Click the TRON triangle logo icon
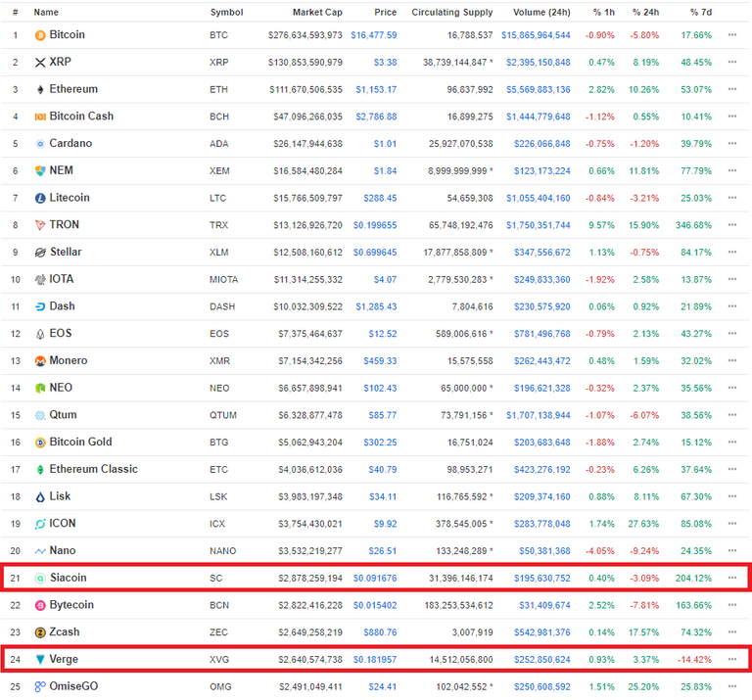Image resolution: width=752 pixels, height=700 pixels. tap(40, 225)
